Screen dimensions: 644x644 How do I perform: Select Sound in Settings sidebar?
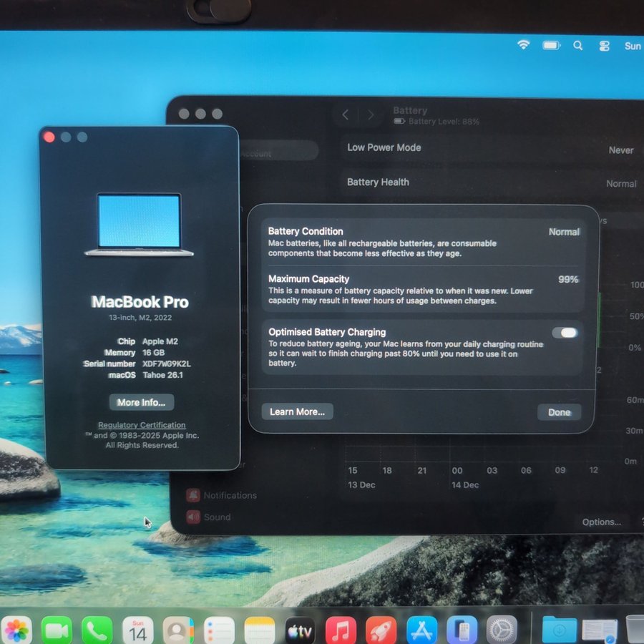point(216,517)
